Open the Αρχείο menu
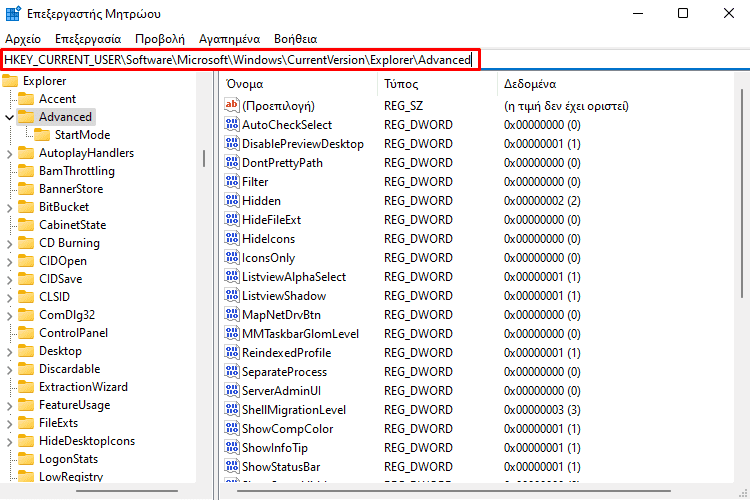The width and height of the screenshot is (750, 500). coord(23,39)
